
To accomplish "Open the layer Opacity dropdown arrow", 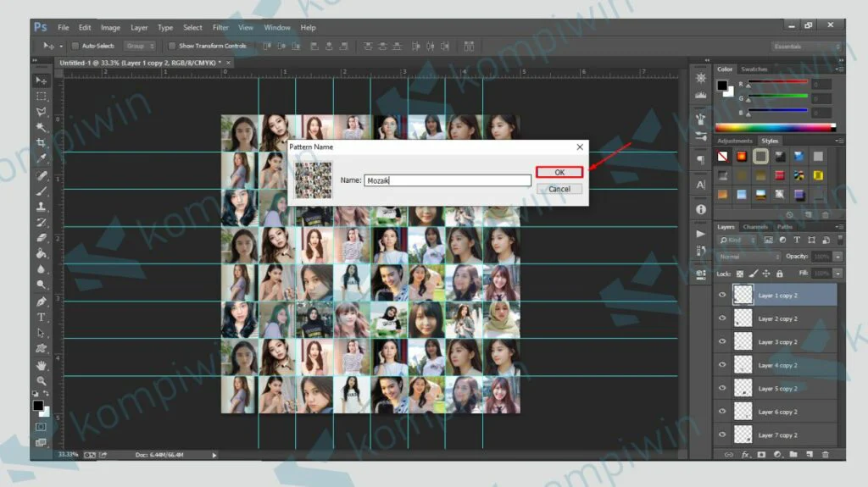I will click(x=838, y=256).
